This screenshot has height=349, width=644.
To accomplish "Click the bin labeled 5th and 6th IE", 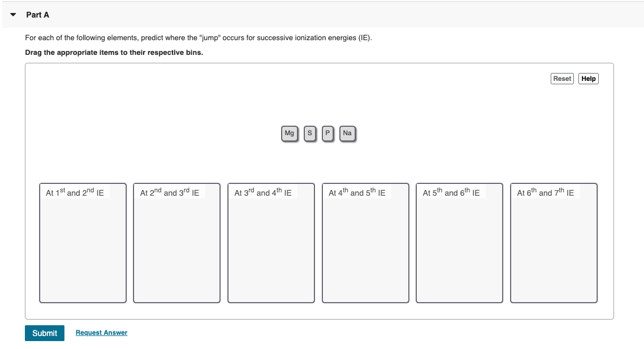I will point(459,243).
